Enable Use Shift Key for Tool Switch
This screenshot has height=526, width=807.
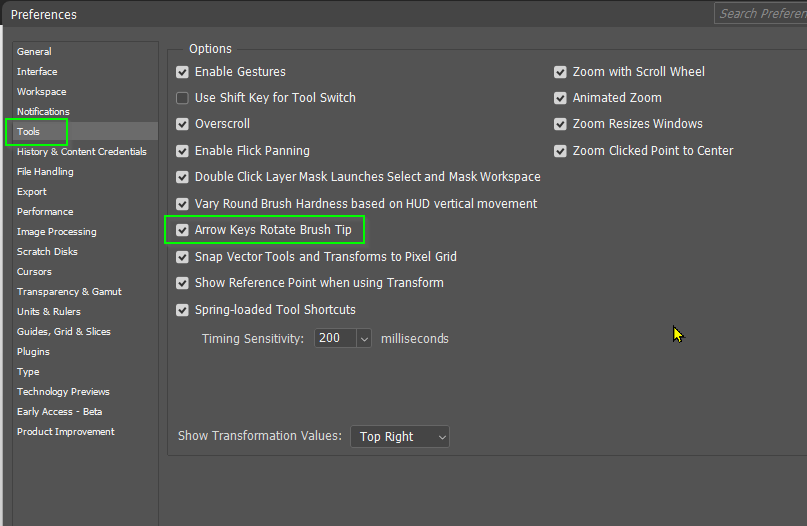click(x=182, y=98)
